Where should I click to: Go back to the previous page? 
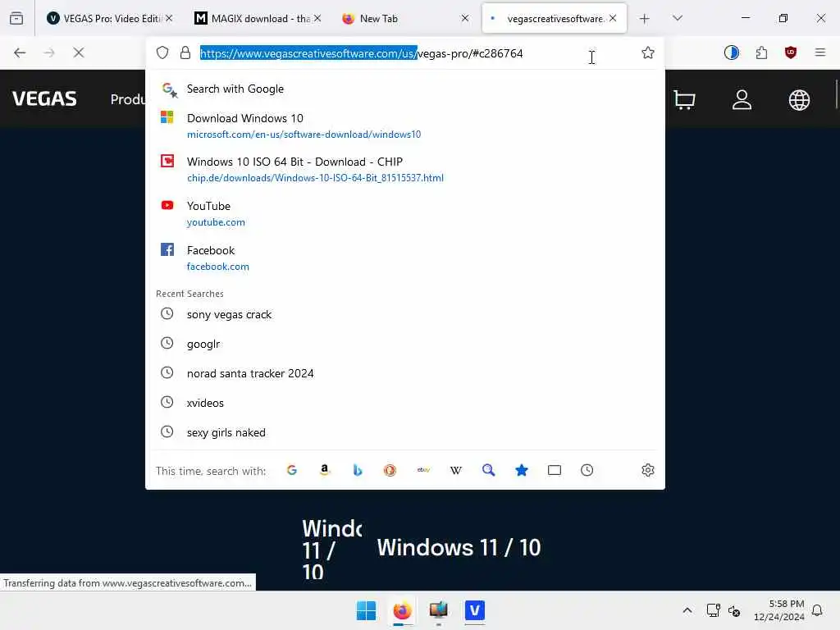[20, 52]
